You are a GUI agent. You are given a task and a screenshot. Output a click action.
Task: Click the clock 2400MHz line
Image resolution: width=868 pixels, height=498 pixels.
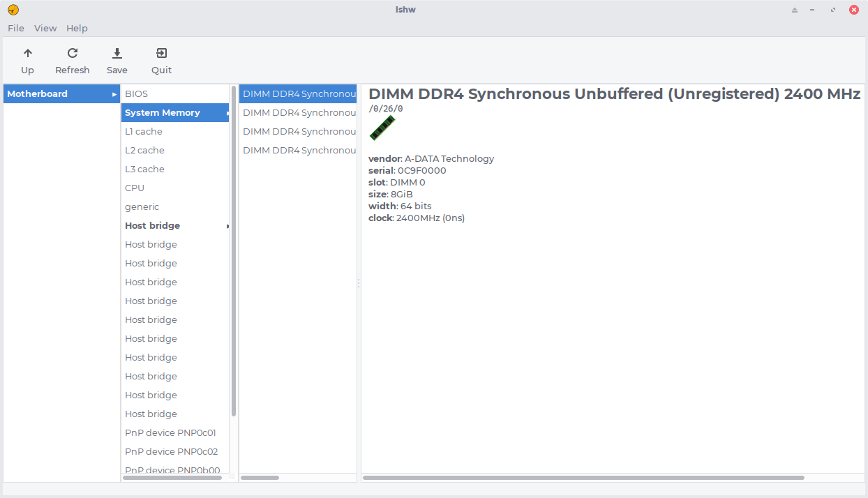pos(417,218)
